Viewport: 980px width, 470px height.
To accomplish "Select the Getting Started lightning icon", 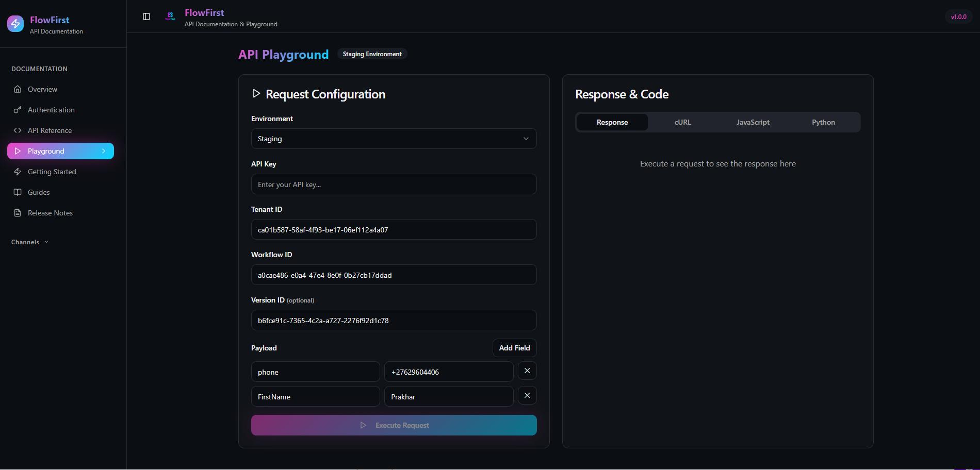I will click(x=18, y=171).
